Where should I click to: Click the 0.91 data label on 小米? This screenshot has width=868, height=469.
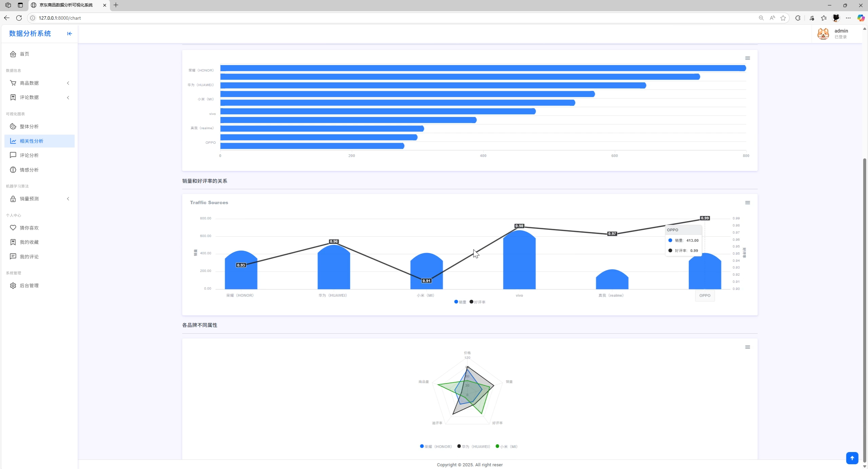click(426, 281)
